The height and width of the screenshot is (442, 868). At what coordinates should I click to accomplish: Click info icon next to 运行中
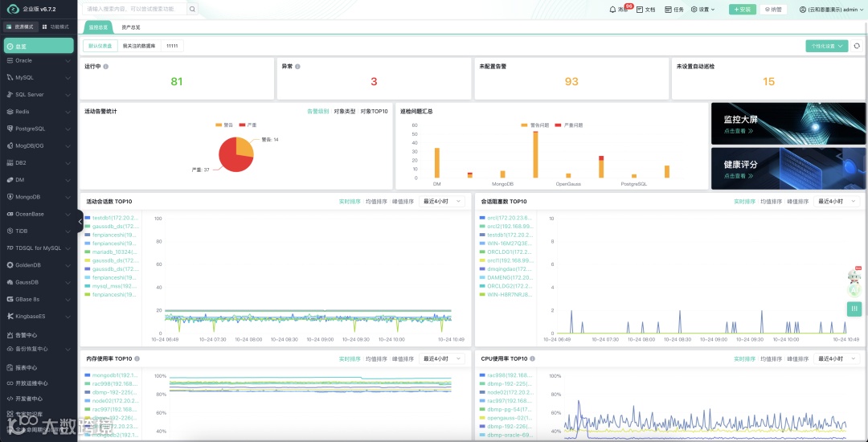tap(106, 67)
